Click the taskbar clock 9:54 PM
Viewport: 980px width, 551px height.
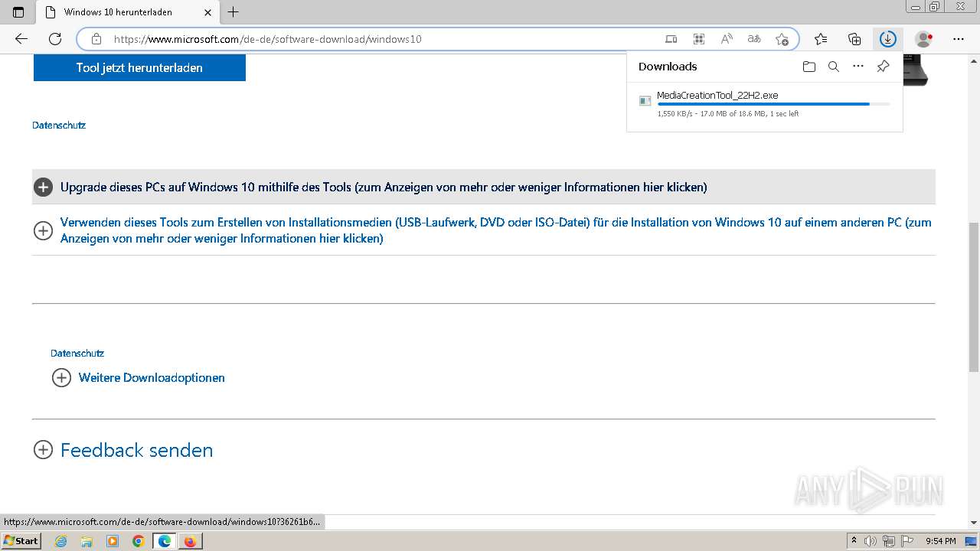click(940, 541)
